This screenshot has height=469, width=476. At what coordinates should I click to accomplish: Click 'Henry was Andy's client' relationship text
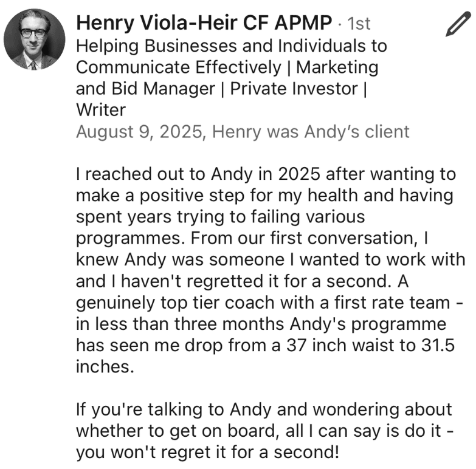pos(310,131)
